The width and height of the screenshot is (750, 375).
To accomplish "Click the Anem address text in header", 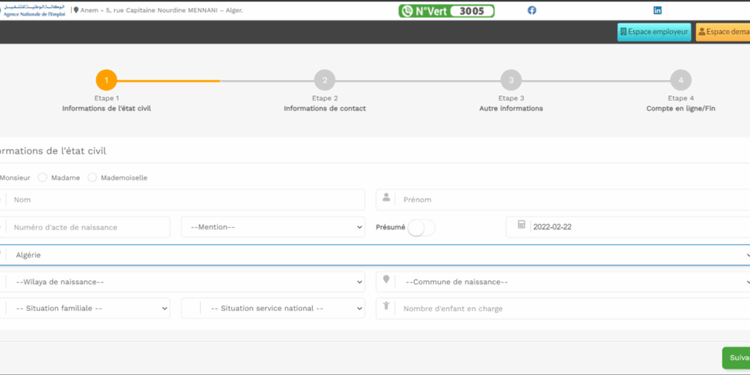I will pos(162,10).
